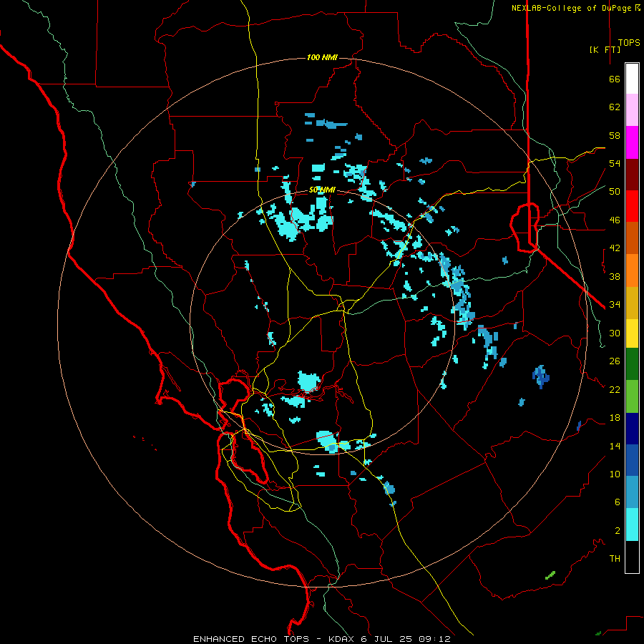This screenshot has width=644, height=644.
Task: Click the steel light-blue legend swatch
Action: (x=632, y=492)
